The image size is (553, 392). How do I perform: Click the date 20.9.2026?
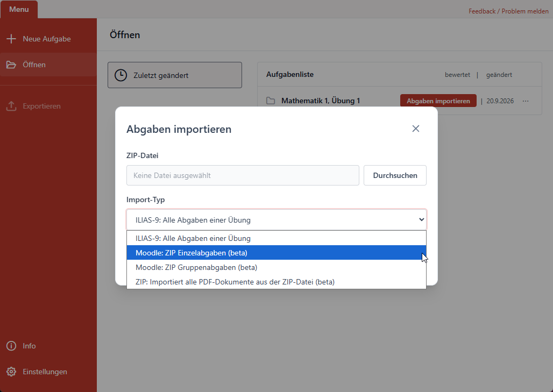tap(500, 101)
